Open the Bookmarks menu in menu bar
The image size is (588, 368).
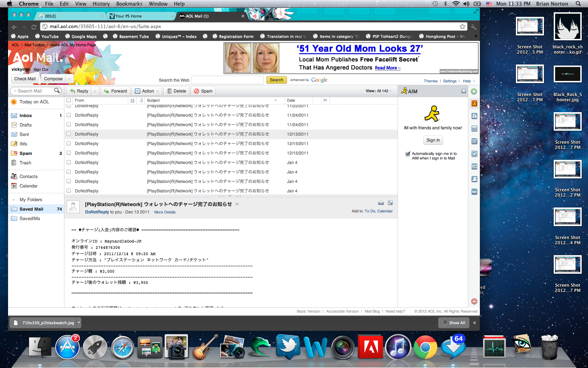(x=129, y=4)
